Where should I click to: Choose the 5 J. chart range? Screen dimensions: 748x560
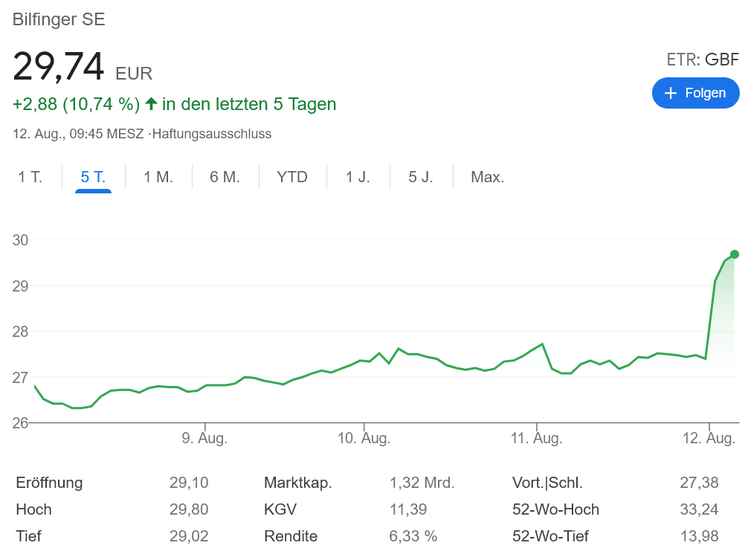tap(420, 177)
